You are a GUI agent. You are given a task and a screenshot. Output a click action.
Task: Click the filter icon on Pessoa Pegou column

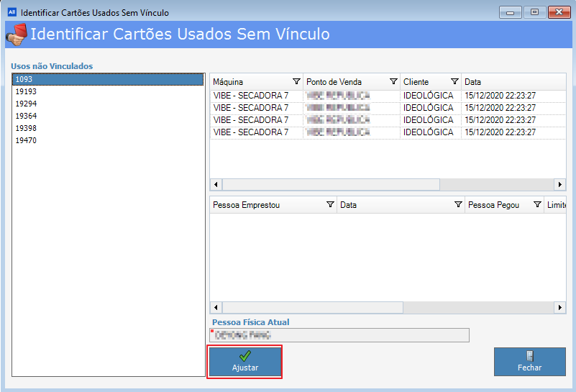tap(537, 205)
